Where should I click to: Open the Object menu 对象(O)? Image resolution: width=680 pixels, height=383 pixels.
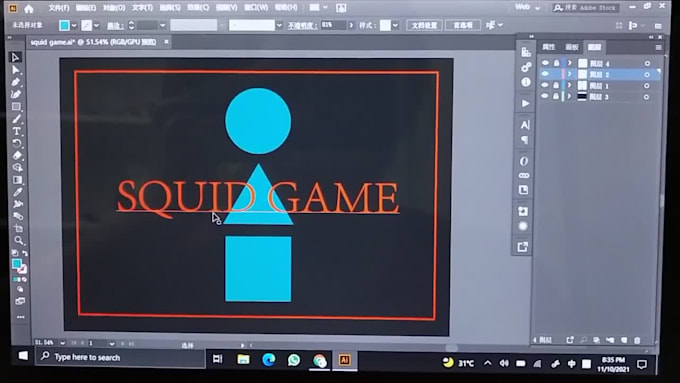pos(114,8)
